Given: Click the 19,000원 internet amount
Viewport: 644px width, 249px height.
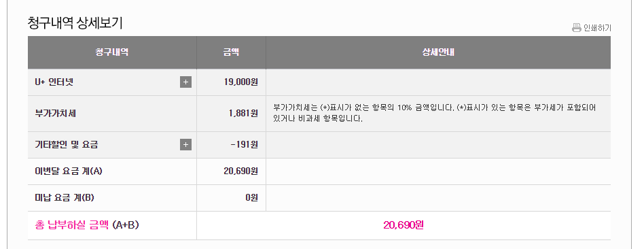Looking at the screenshot, I should (241, 82).
